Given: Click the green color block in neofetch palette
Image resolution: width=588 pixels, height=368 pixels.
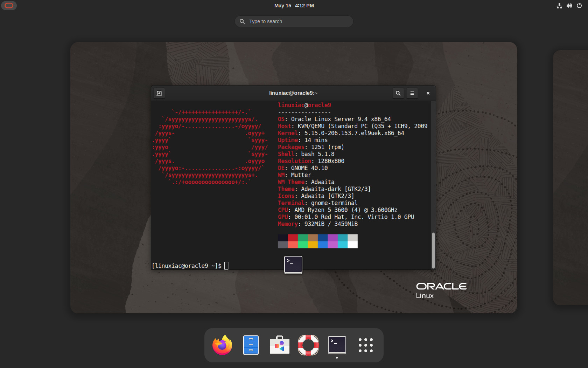Looking at the screenshot, I should (303, 238).
